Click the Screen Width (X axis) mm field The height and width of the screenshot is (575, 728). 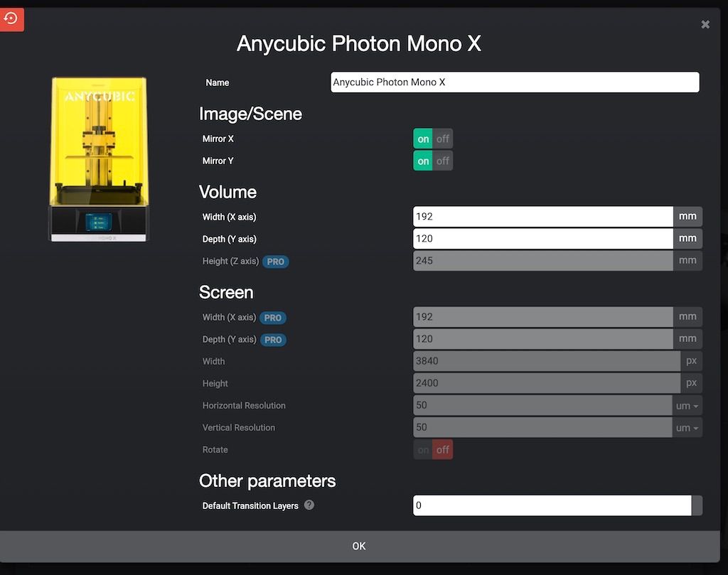coord(542,316)
